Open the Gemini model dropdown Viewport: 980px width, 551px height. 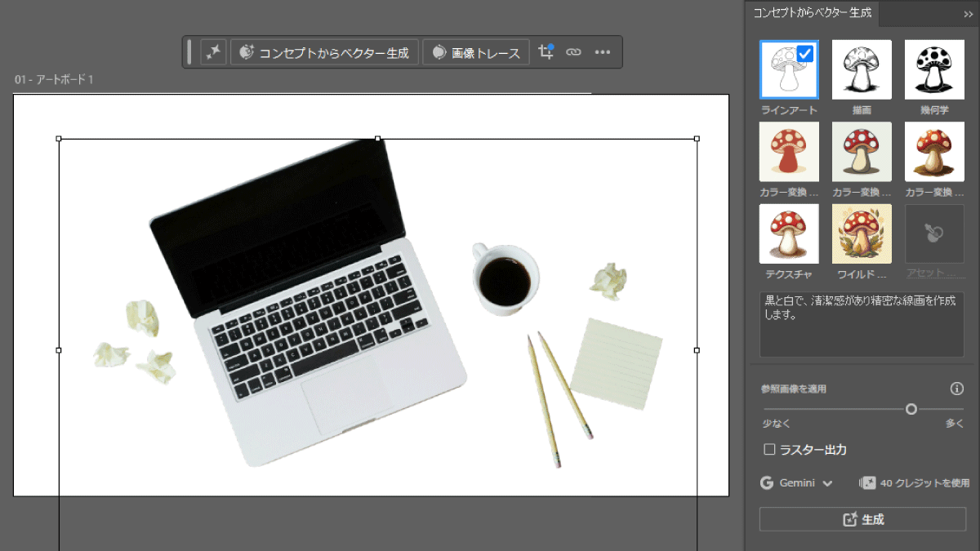pyautogui.click(x=796, y=482)
